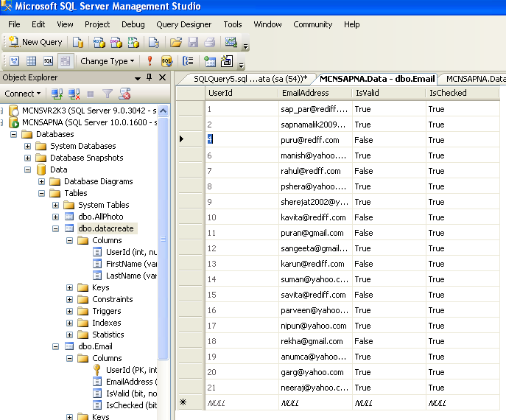Click the EmailAddress column header
506x420 pixels.
click(x=315, y=93)
